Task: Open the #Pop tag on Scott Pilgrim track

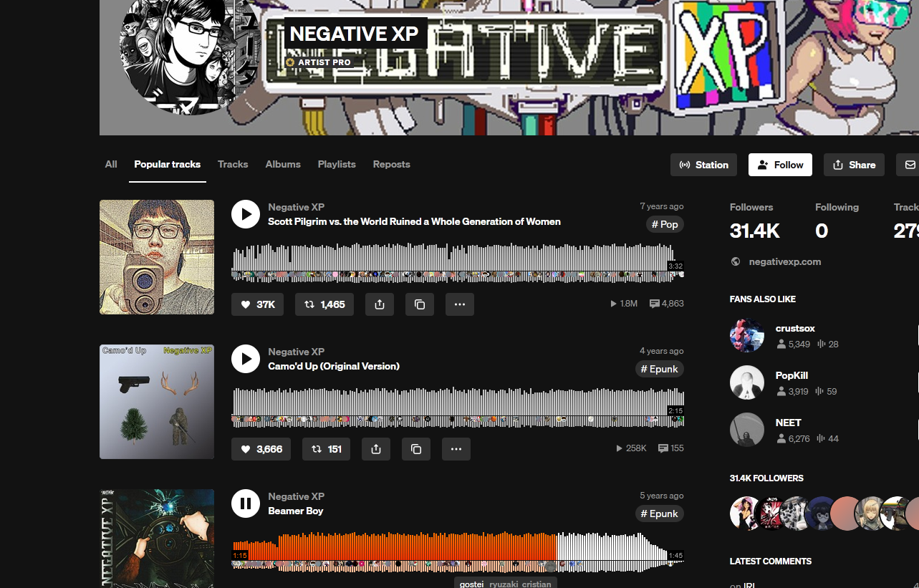Action: 665,224
